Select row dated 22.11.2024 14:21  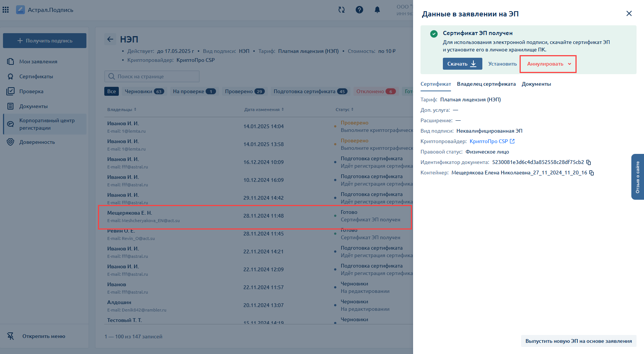pos(258,252)
